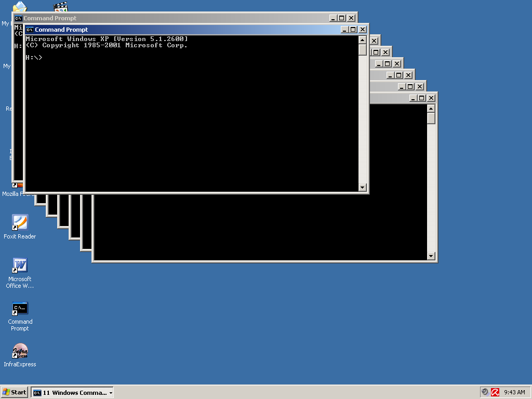Minimize the active Command Prompt window
The height and width of the screenshot is (399, 532).
point(344,30)
